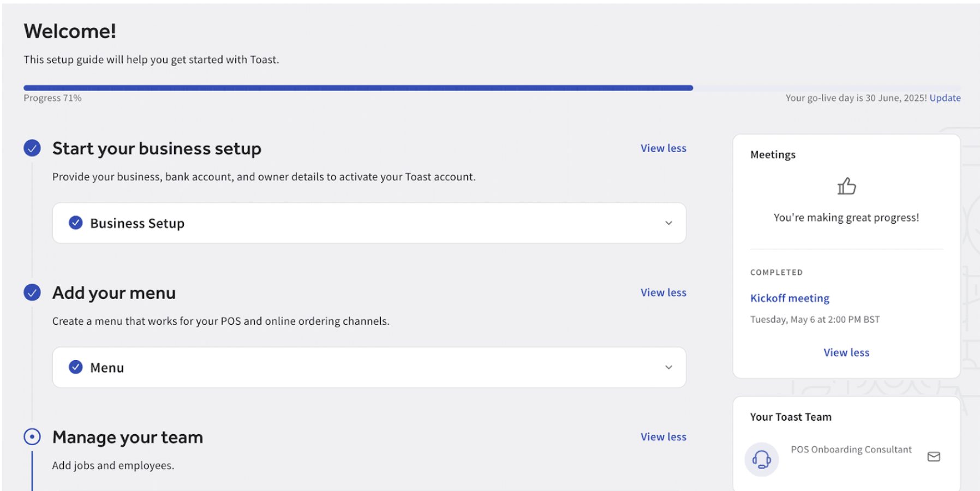The height and width of the screenshot is (491, 980).
Task: Click the checkmark icon beside Add your menu
Action: [x=32, y=292]
